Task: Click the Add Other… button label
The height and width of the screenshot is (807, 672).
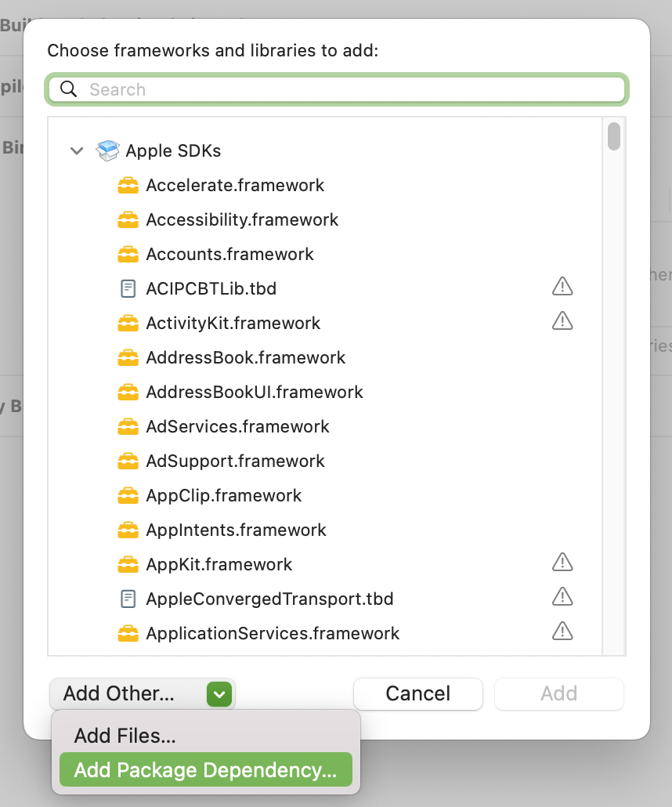Action: click(x=119, y=693)
